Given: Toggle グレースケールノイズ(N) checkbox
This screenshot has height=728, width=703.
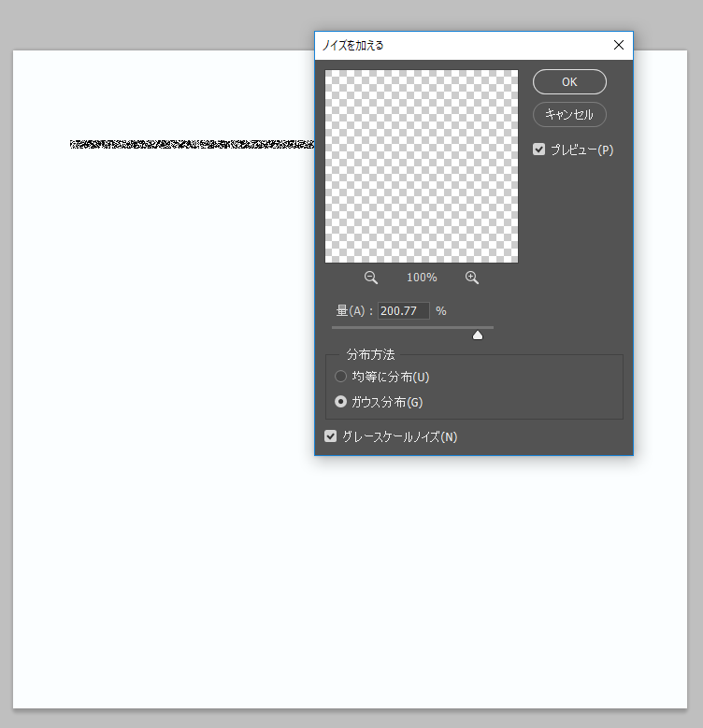Looking at the screenshot, I should (x=330, y=436).
